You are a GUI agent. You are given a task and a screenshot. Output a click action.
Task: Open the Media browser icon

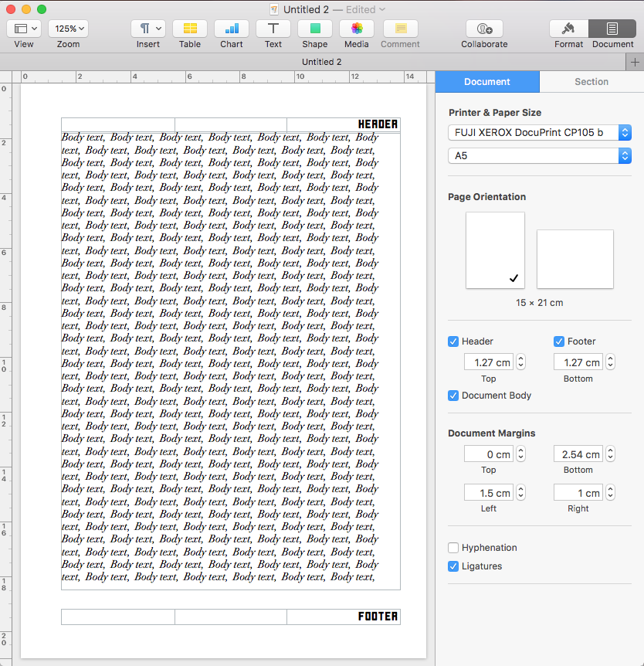point(356,29)
